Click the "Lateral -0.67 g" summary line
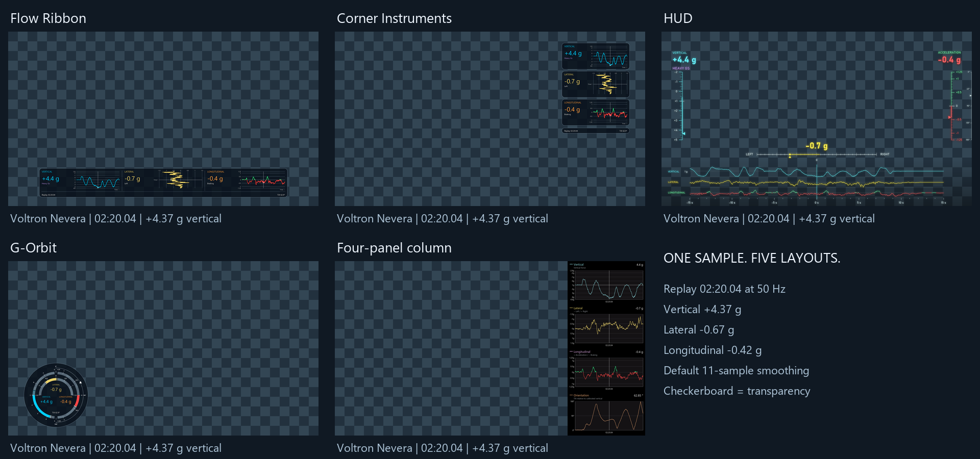980x459 pixels. [x=699, y=330]
